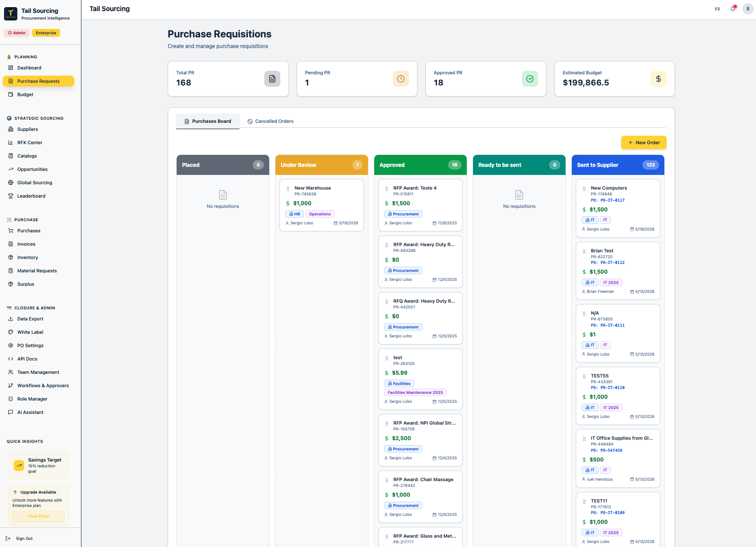Viewport: 756px width, 547px height.
Task: Click the Tail Sourcing logo icon
Action: pos(11,14)
